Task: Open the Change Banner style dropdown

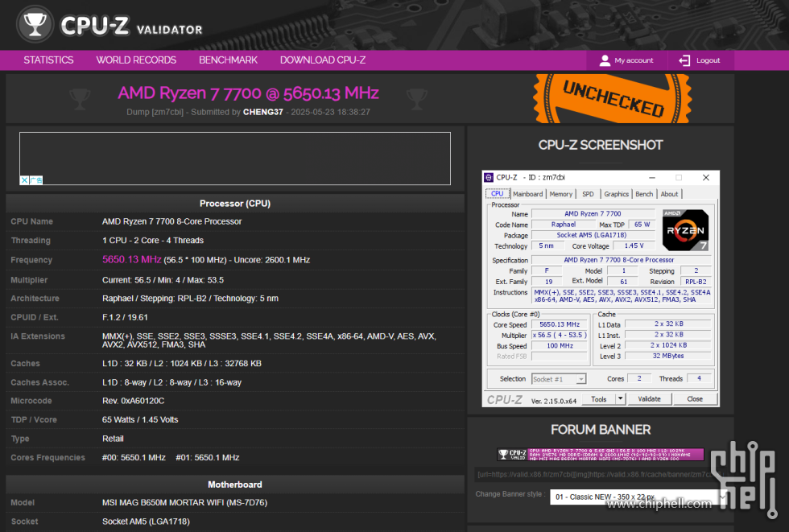Action: click(638, 497)
